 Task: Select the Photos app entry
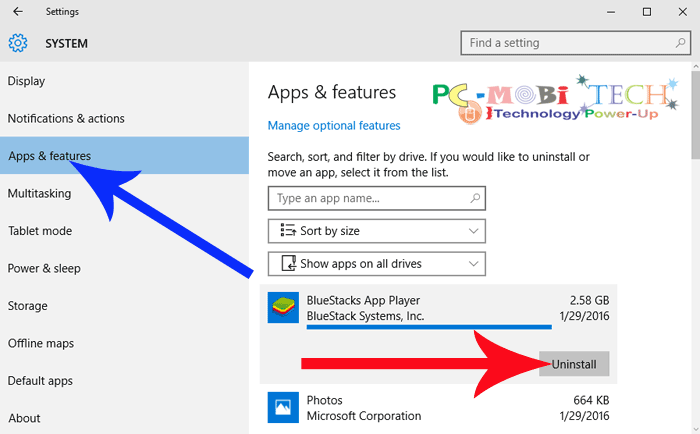(438, 408)
